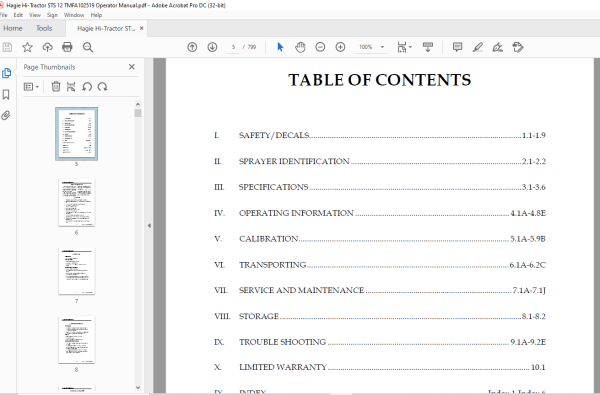Toggle the Page Thumbnails panel icon

coord(6,73)
